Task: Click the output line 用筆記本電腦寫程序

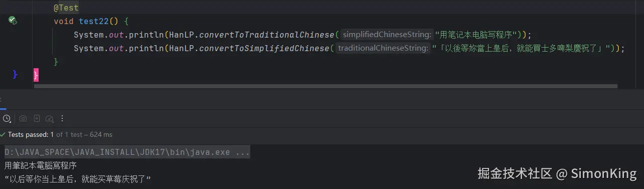Action: (41, 165)
